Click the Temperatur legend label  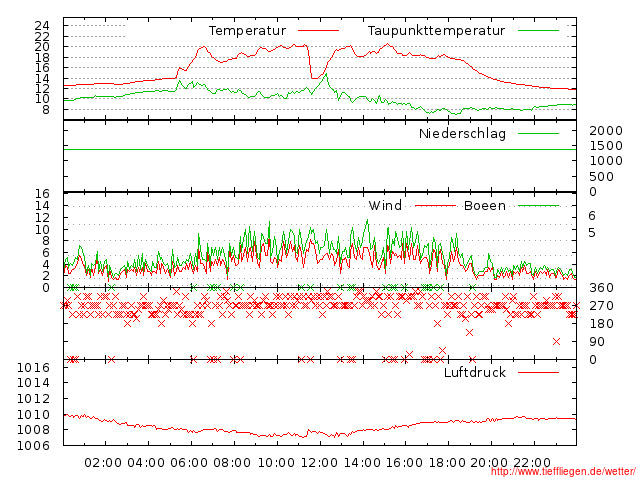[247, 31]
